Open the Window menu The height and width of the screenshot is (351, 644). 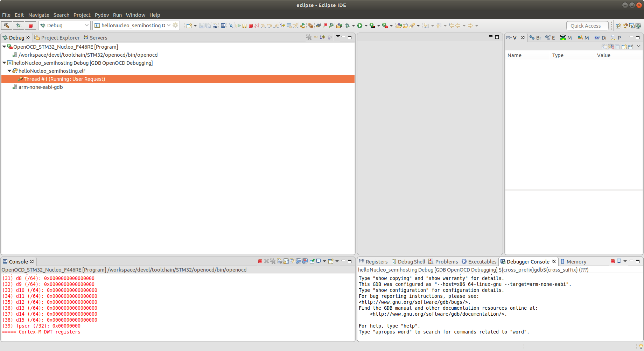click(135, 15)
